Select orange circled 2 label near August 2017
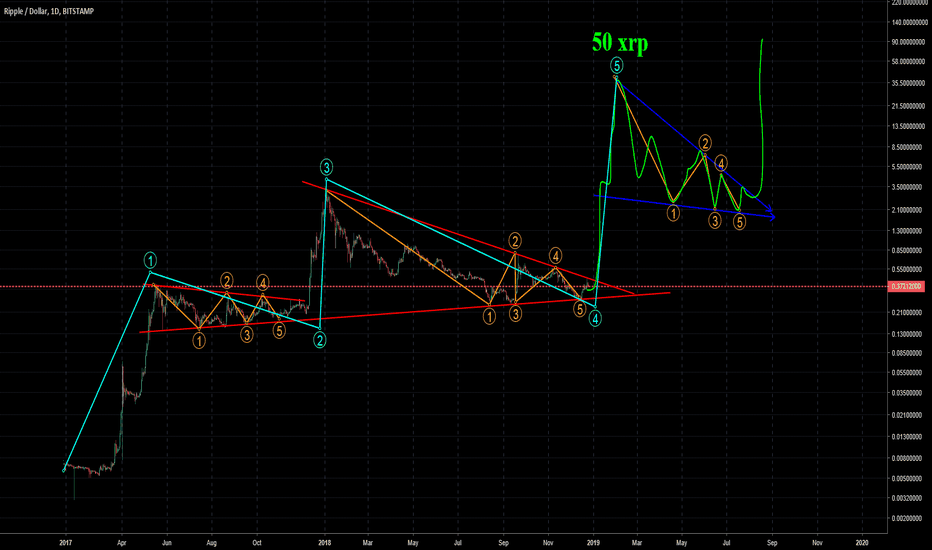This screenshot has height=550, width=932. click(x=226, y=280)
